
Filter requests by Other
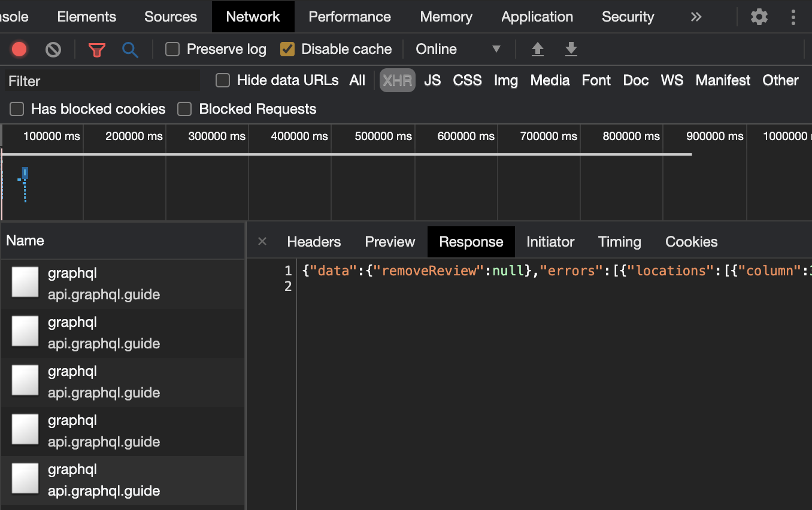(780, 80)
